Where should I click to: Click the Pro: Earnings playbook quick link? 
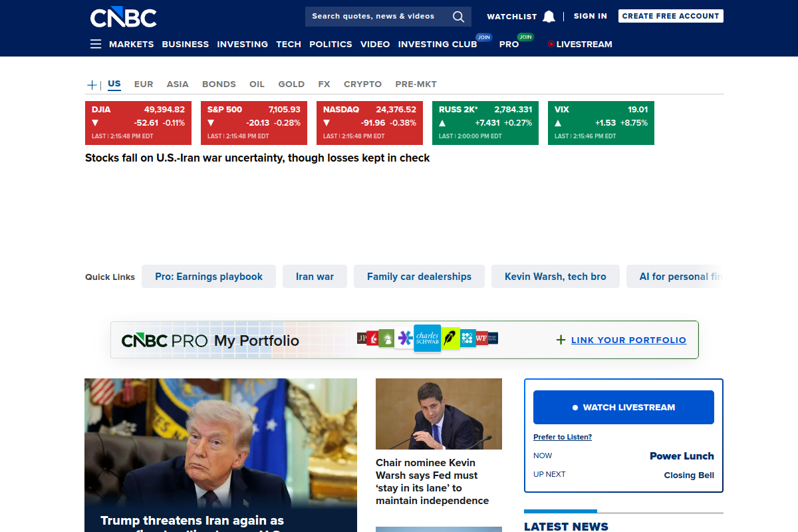point(209,277)
